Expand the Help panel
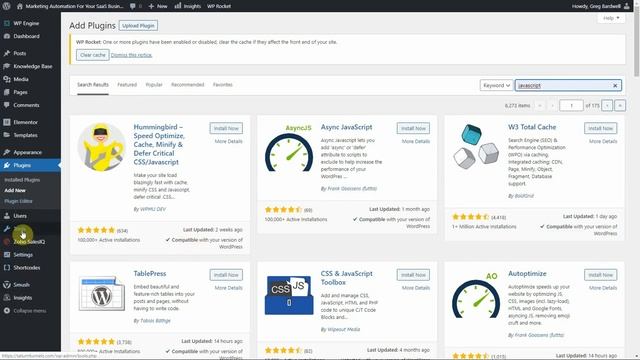This screenshot has height=360, width=640. [611, 18]
